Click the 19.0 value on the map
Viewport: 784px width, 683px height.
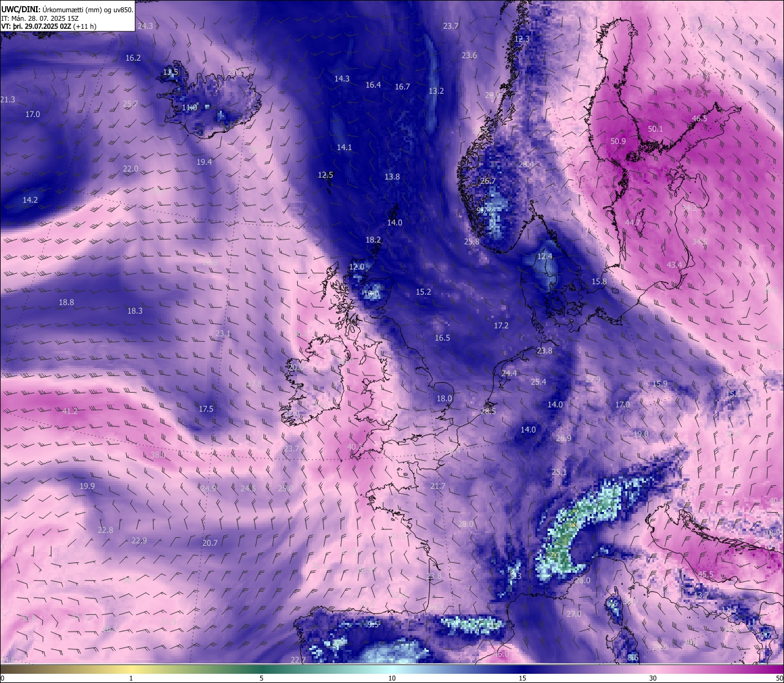click(641, 434)
